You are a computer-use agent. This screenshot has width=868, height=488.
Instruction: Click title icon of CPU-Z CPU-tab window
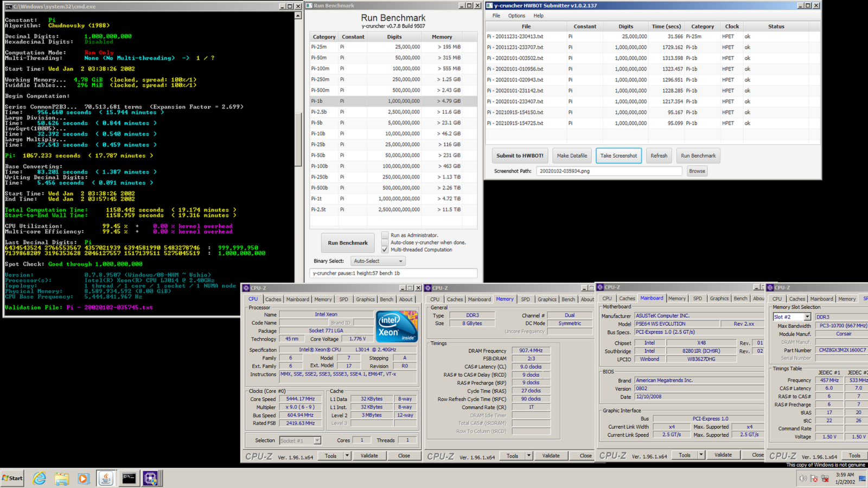tap(246, 288)
